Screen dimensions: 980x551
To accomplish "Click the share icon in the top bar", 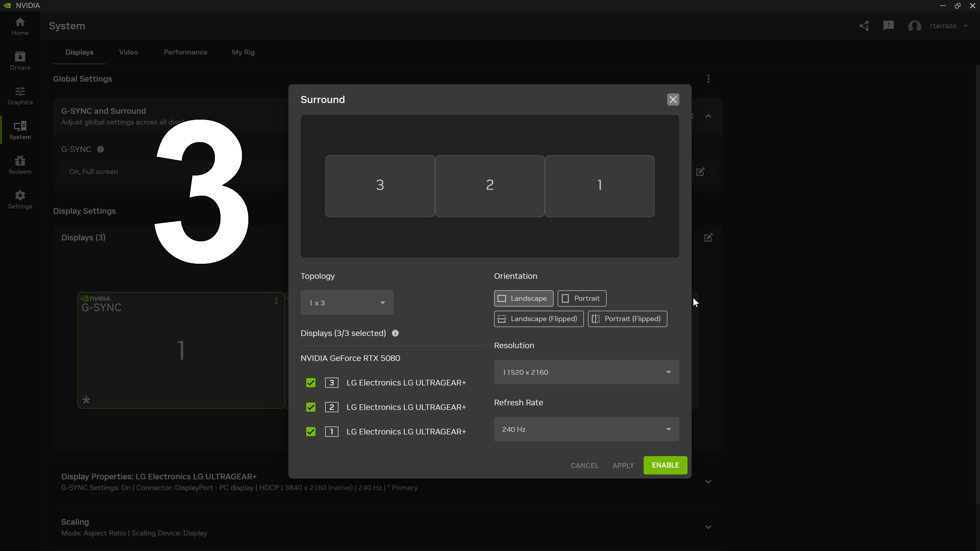I will [x=864, y=26].
